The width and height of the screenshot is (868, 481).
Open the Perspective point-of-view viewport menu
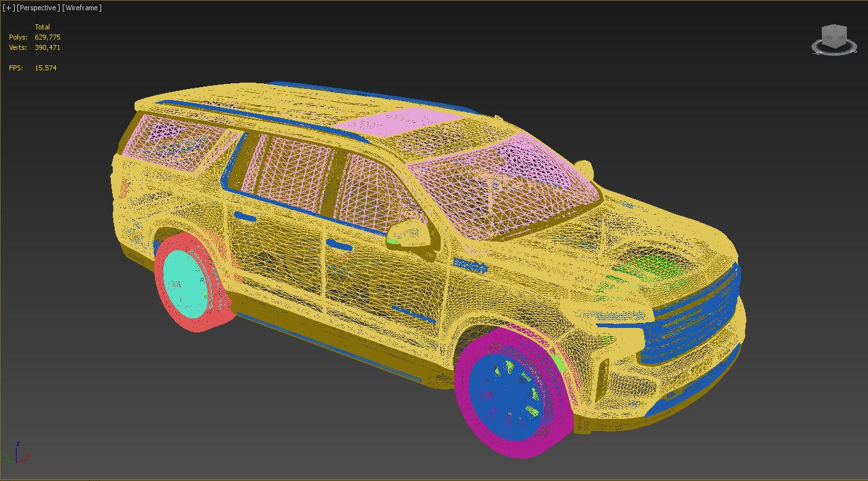38,8
